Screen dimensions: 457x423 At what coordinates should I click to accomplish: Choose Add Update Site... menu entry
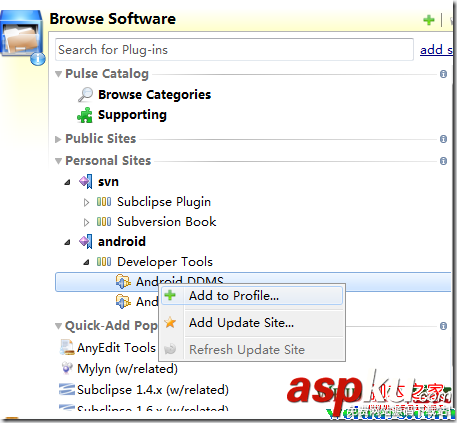tap(252, 323)
